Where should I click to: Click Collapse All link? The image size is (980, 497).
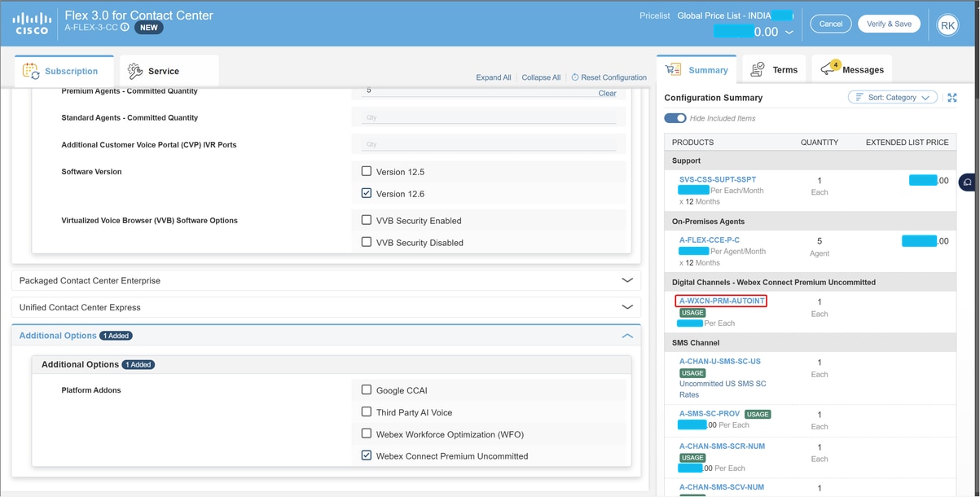(541, 77)
